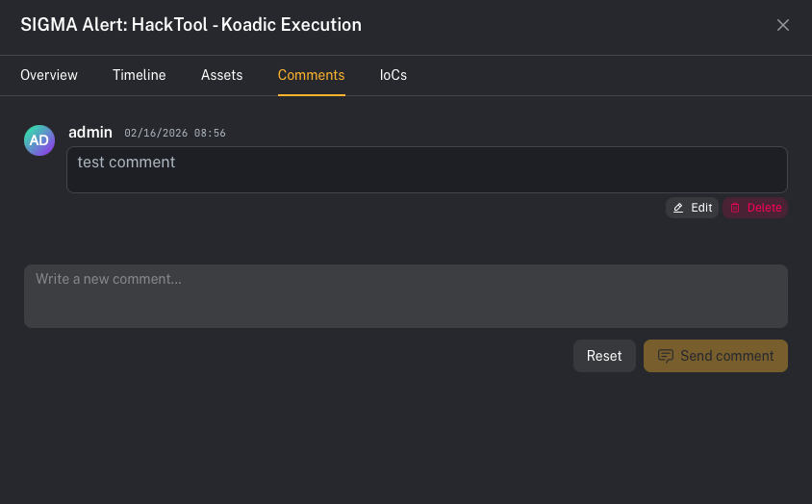Image resolution: width=812 pixels, height=504 pixels.
Task: Click the trash icon on Delete
Action: pos(735,208)
